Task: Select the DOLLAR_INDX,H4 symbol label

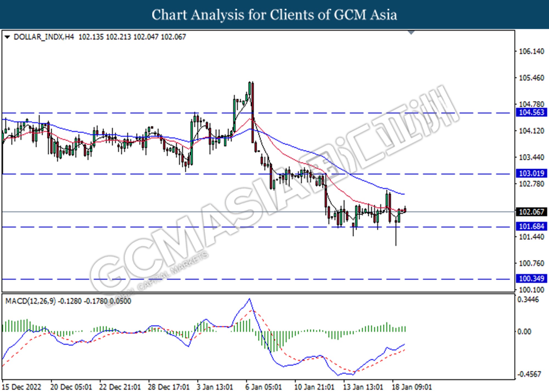Action: pyautogui.click(x=44, y=37)
